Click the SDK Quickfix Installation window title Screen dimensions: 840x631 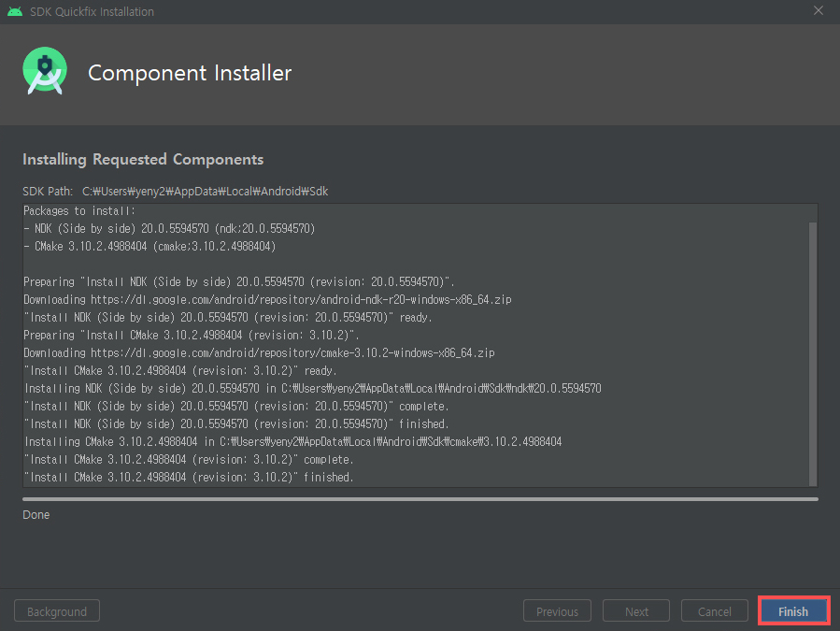(x=92, y=12)
